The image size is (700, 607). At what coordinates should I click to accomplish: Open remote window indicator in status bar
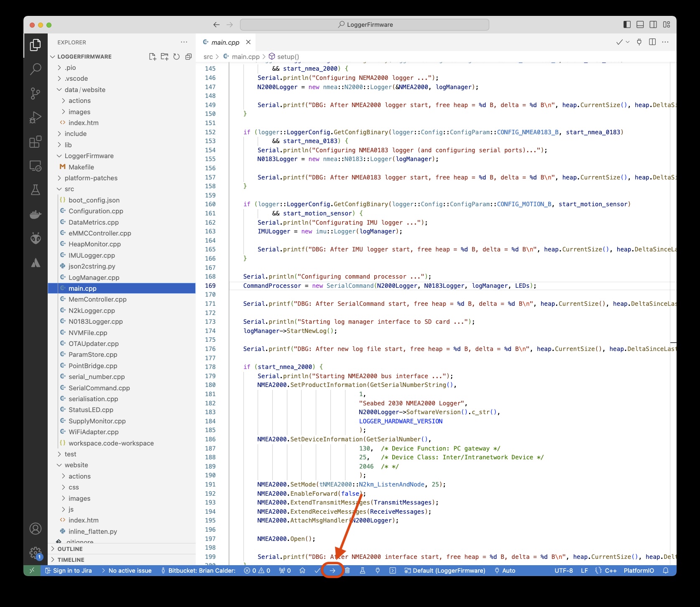click(32, 571)
